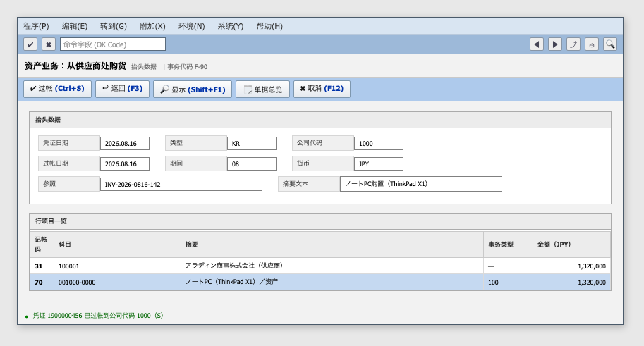
Task: Click the amount 1,320,000 in row 70
Action: click(x=572, y=283)
